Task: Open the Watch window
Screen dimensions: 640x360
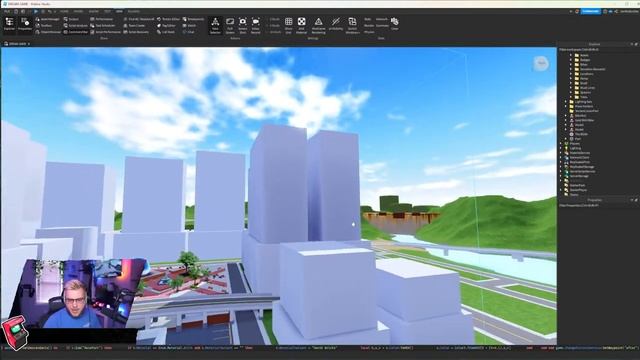Action: 189,25
